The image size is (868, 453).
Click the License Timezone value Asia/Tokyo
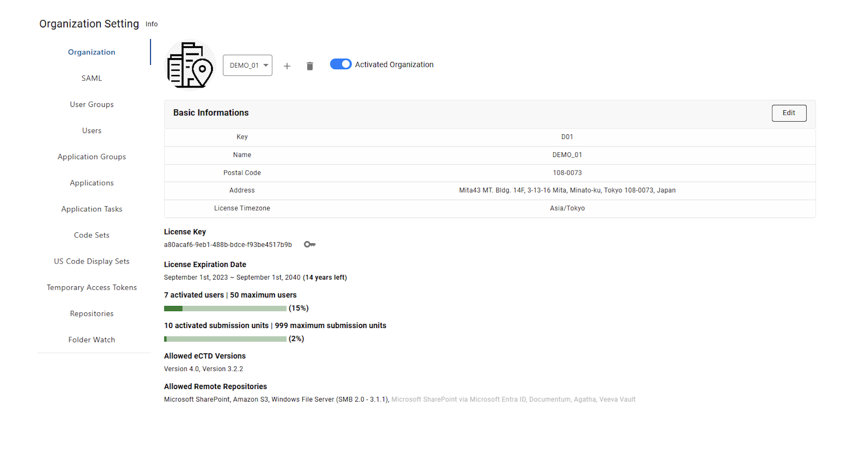(x=567, y=208)
